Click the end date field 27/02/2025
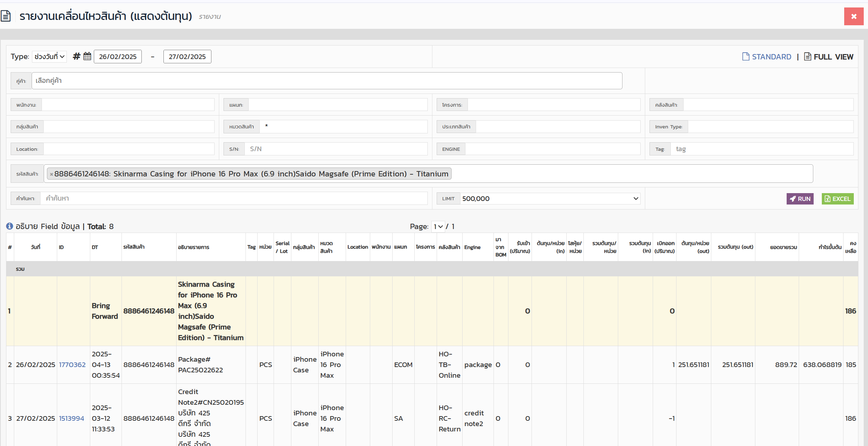The width and height of the screenshot is (868, 446). click(187, 57)
